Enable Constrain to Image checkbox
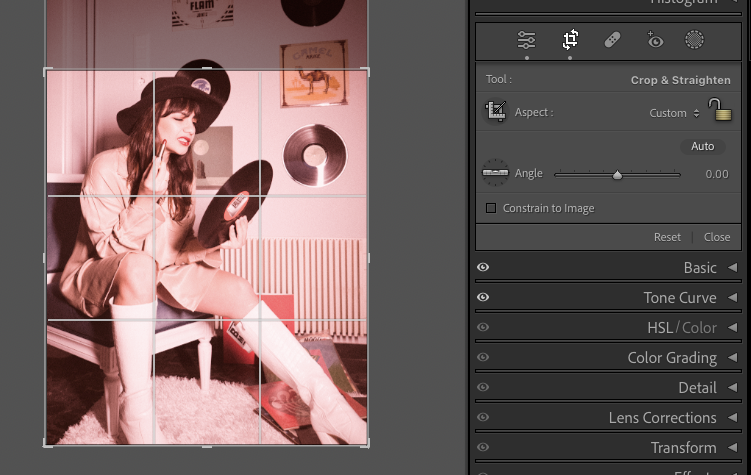Screen dimensions: 751x475 click(x=491, y=208)
